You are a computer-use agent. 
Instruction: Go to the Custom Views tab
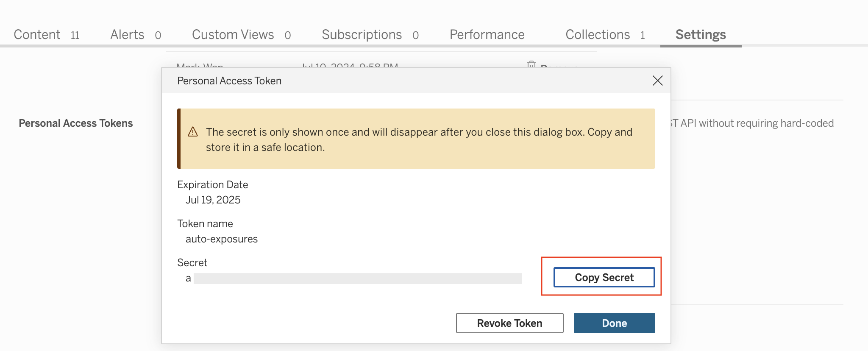pyautogui.click(x=233, y=34)
